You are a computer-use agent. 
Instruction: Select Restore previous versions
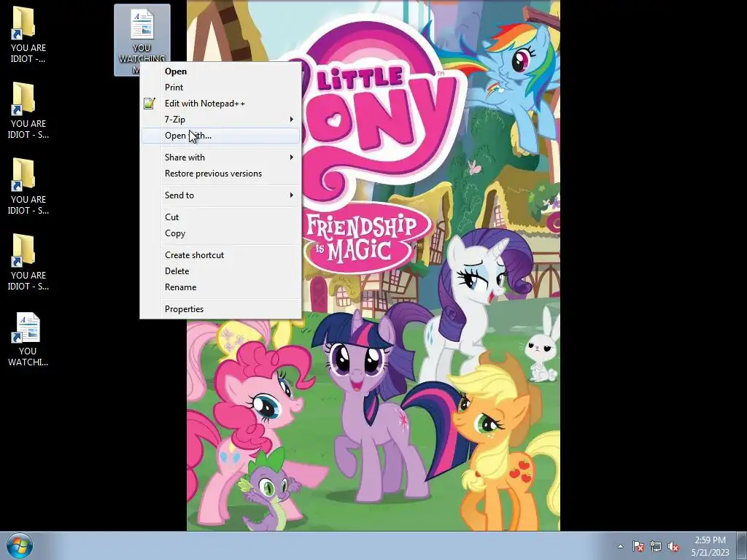click(x=220, y=174)
